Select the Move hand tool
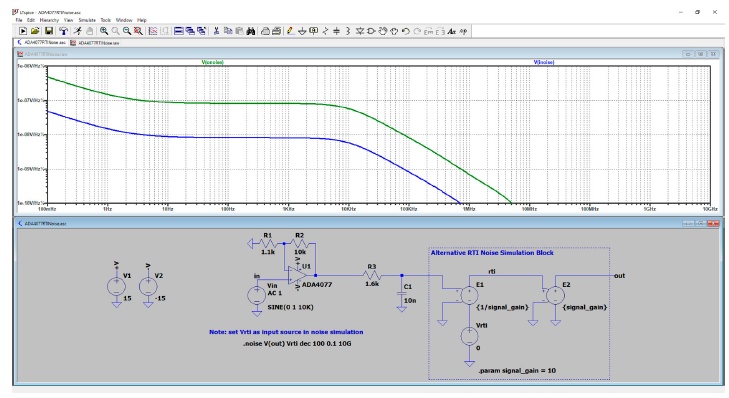The width and height of the screenshot is (729, 398). pyautogui.click(x=383, y=31)
